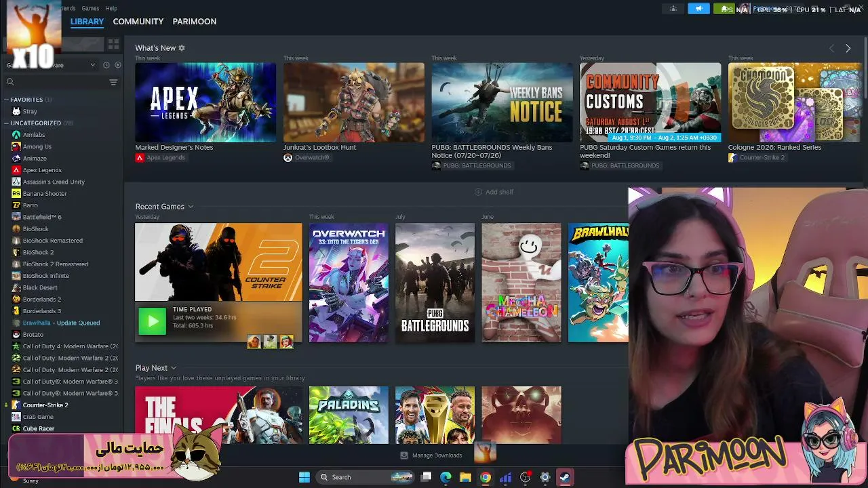
Task: Show next What's New items with right arrow
Action: pos(848,48)
